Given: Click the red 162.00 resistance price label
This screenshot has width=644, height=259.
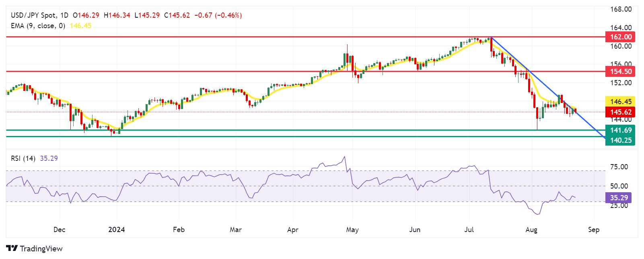Looking at the screenshot, I should pos(620,37).
